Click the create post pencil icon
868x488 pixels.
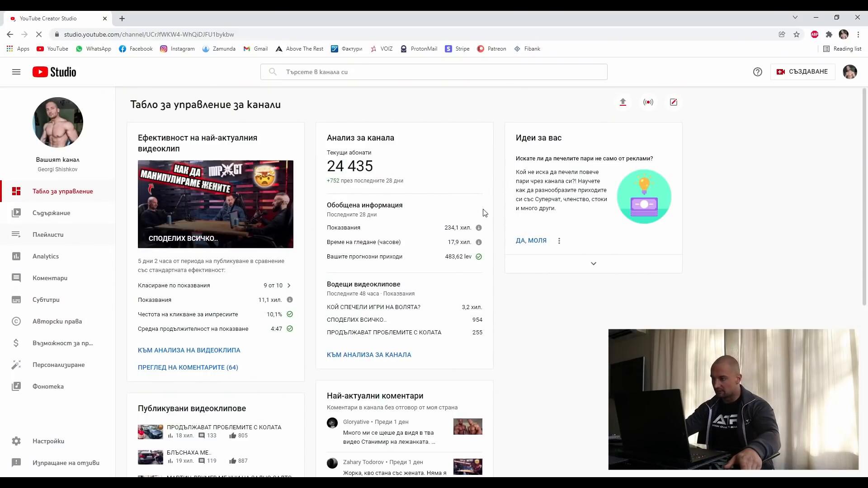point(674,102)
